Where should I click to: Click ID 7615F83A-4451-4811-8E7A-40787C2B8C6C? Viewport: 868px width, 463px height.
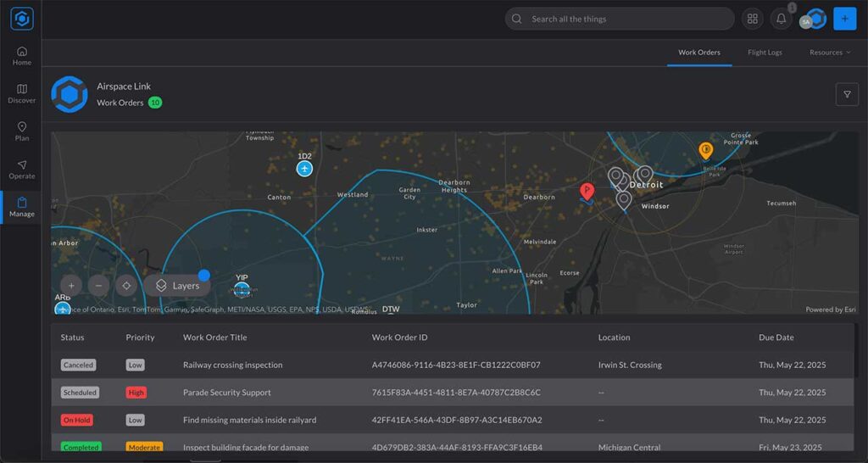click(456, 393)
